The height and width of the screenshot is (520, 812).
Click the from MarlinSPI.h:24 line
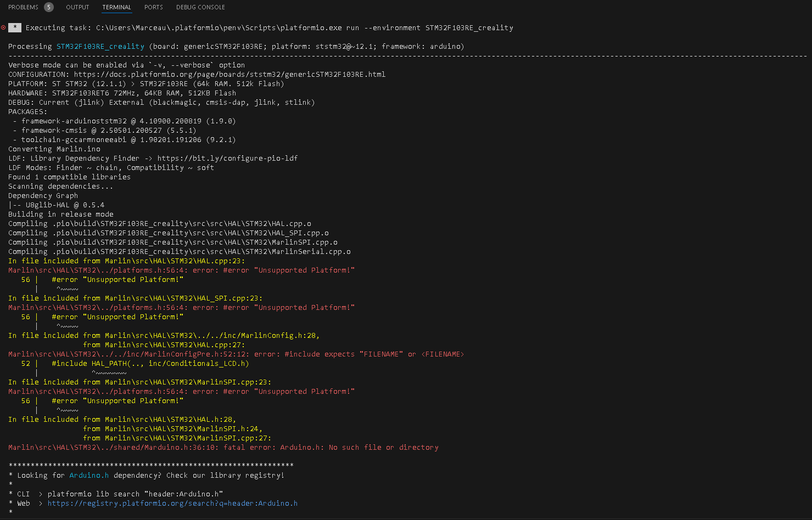tap(173, 428)
